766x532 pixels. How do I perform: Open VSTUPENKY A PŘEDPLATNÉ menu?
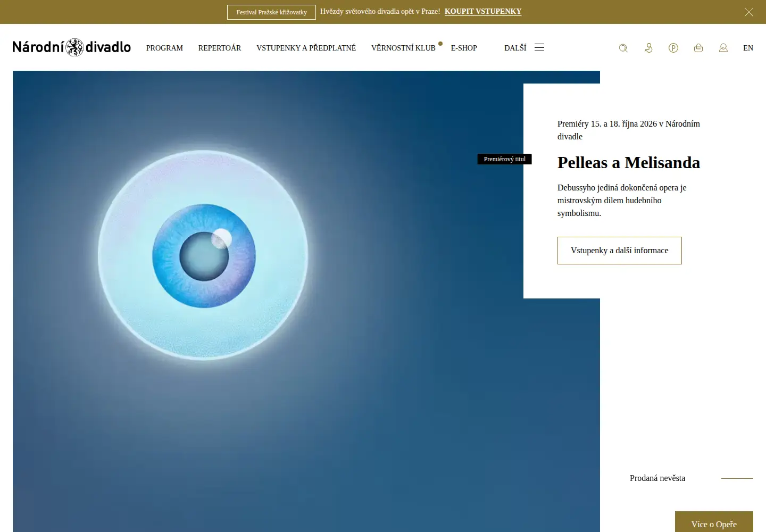pos(306,48)
